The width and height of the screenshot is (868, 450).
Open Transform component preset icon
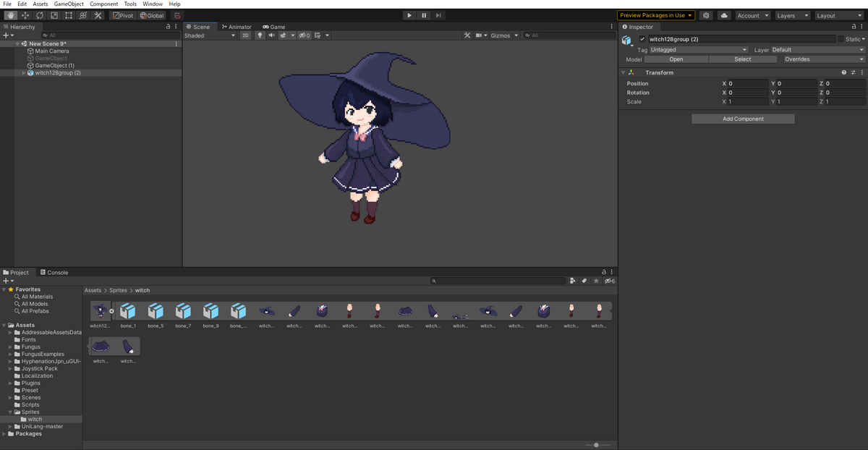coord(854,72)
